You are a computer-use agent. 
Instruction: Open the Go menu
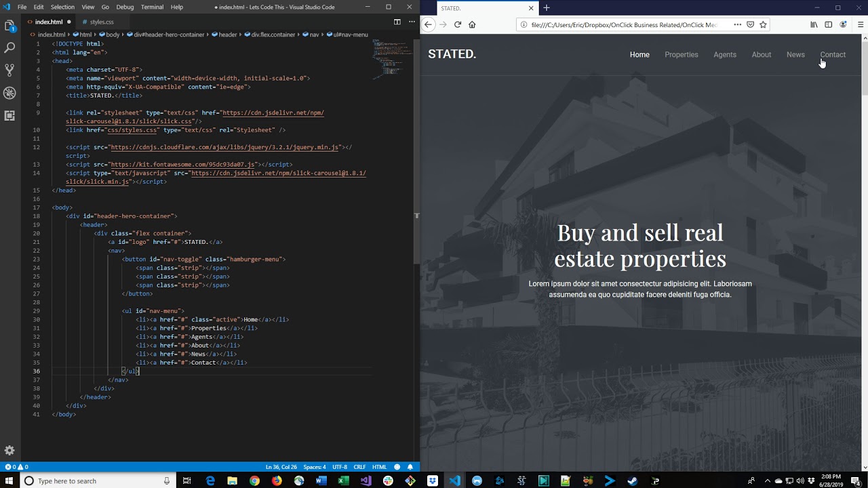[x=105, y=7]
